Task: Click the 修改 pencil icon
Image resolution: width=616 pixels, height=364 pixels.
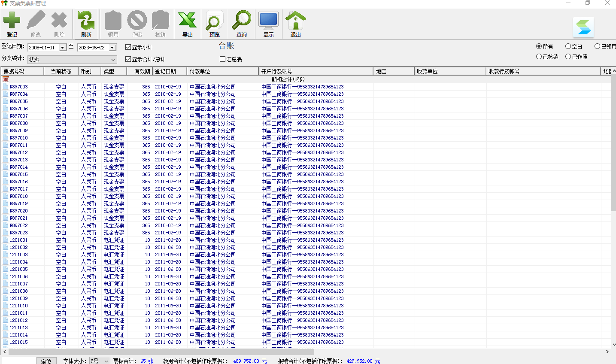Action: coord(36,20)
